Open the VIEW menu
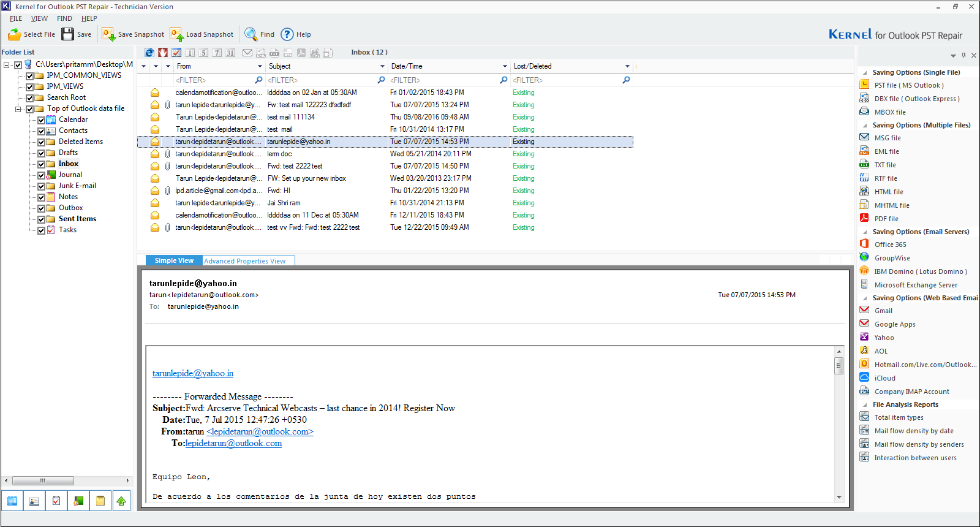This screenshot has height=527, width=980. pos(39,18)
